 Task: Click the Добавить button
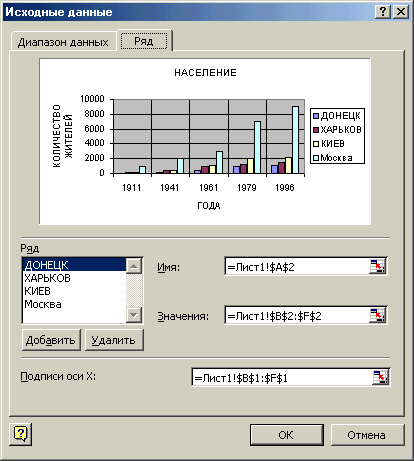click(51, 340)
